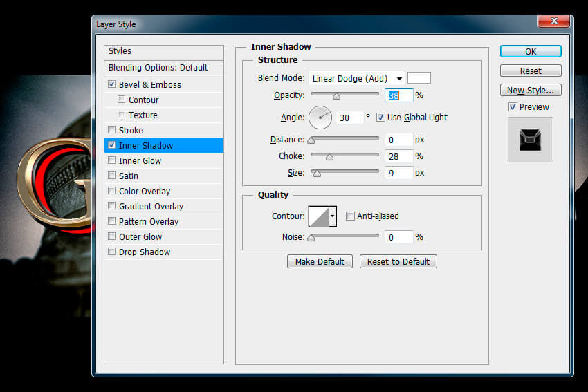Click the Opacity slider handle

click(x=336, y=97)
